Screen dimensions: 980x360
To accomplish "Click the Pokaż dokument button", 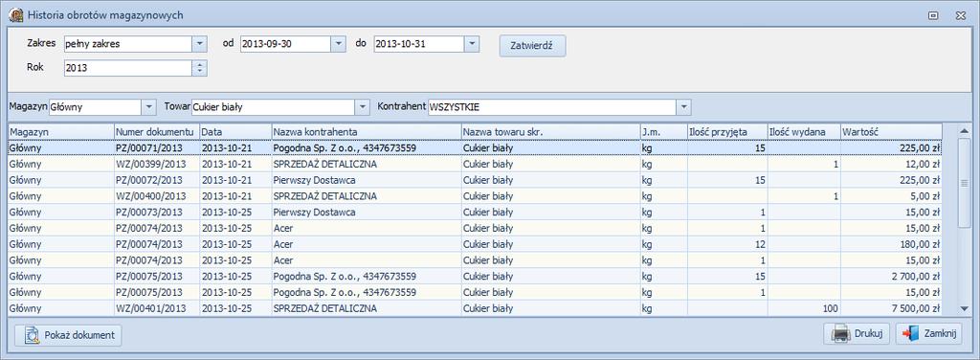I will point(68,335).
